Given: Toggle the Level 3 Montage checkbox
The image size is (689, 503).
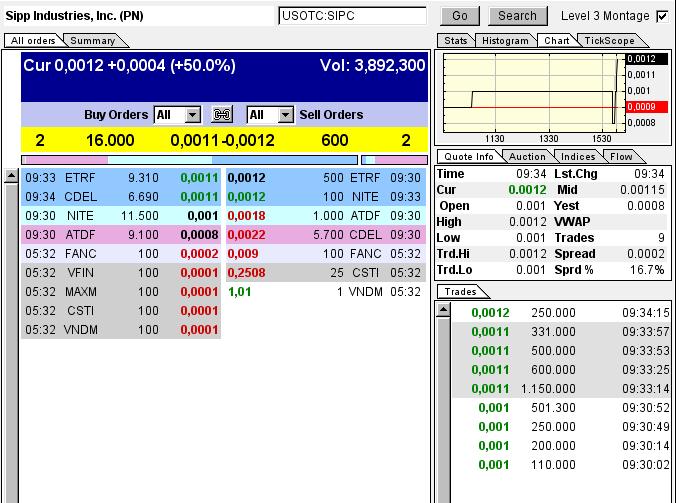Looking at the screenshot, I should point(661,16).
